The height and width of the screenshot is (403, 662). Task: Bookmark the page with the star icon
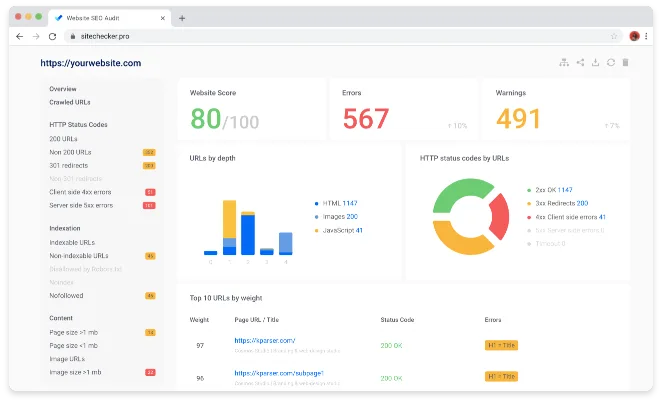[614, 36]
